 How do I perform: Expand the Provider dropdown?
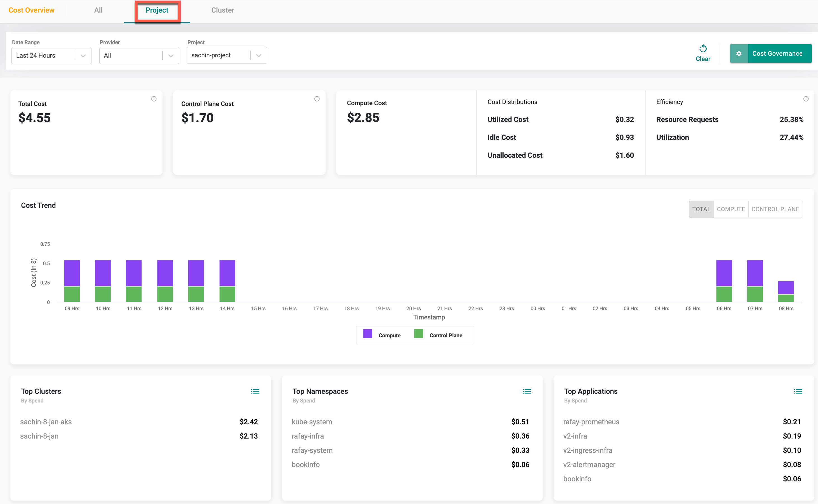170,55
